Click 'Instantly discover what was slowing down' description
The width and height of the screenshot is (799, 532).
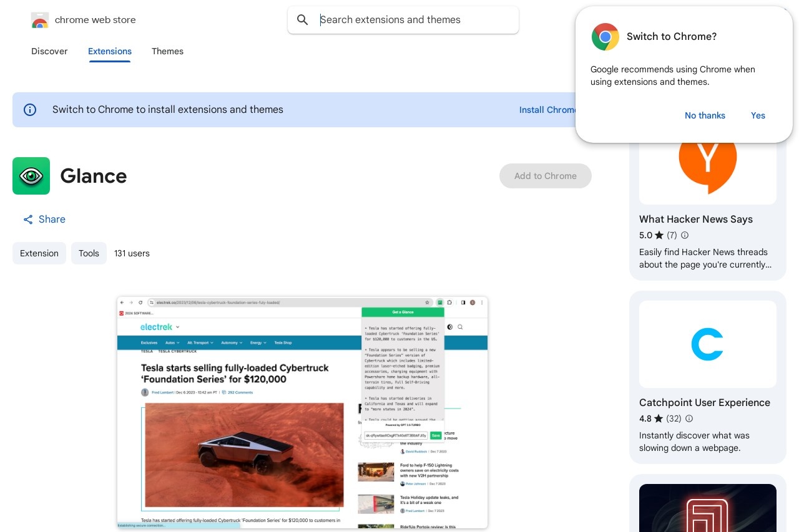694,442
